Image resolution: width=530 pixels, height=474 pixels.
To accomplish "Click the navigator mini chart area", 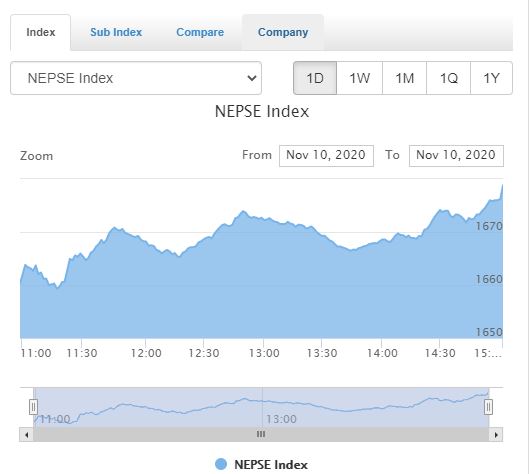I will [261, 407].
